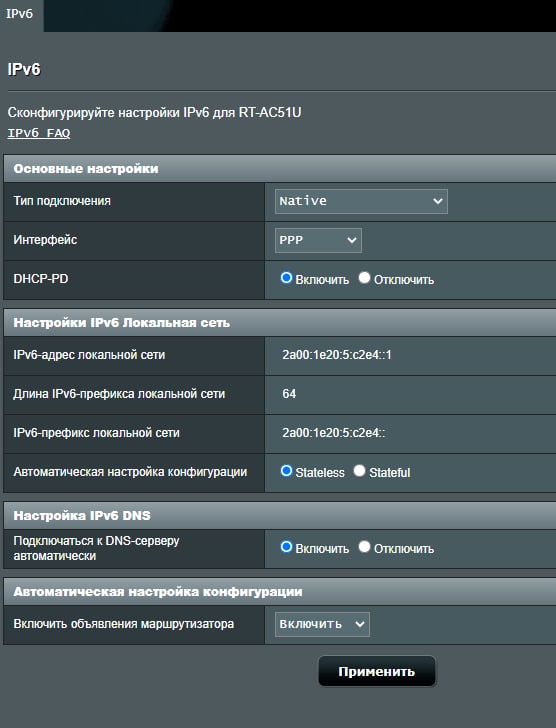Click the DHCP-PD label
556x728 pixels.
click(41, 279)
